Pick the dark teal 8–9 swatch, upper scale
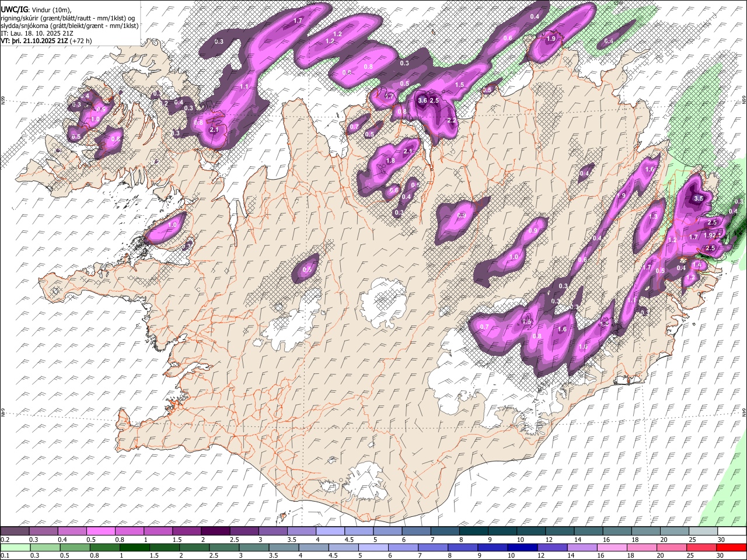 473,531
